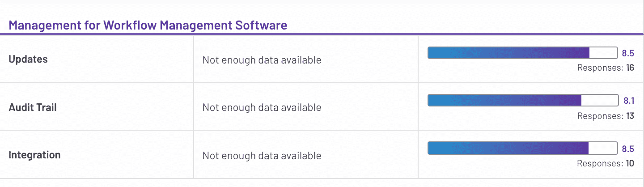Click Responses: 13 under Audit Trail
Viewport: 644px width, 187px height.
[x=606, y=116]
